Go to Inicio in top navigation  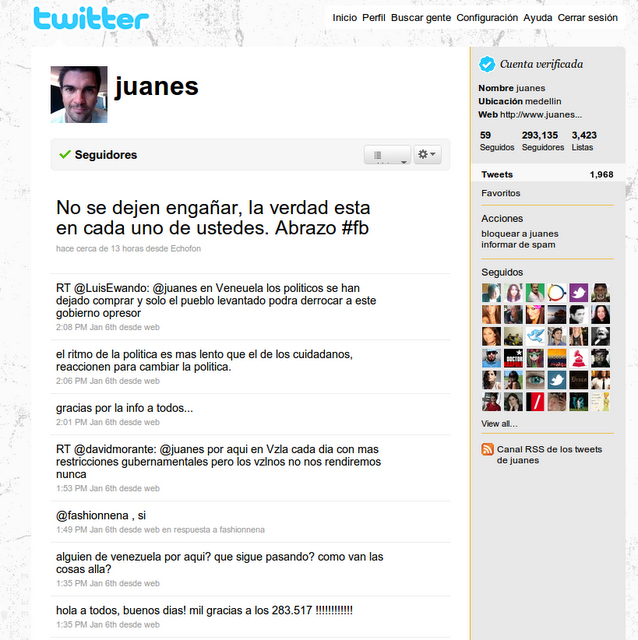point(344,18)
